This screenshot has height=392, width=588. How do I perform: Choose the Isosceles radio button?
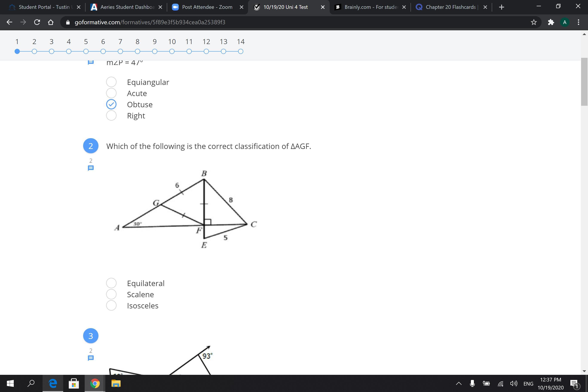coord(111,306)
